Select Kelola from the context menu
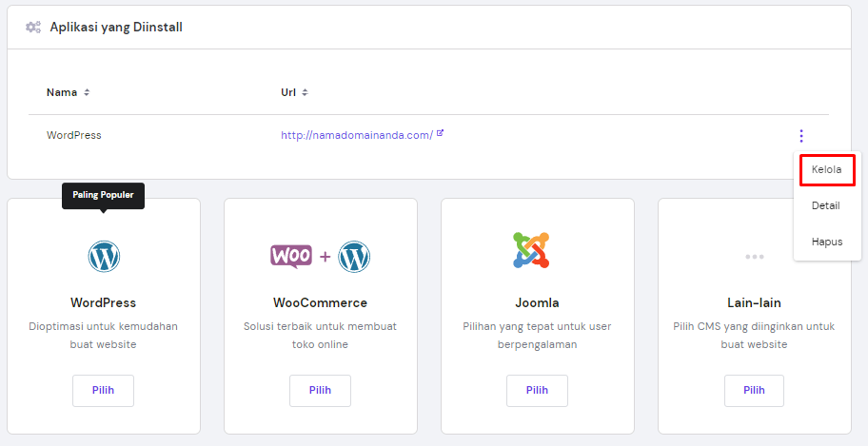The width and height of the screenshot is (868, 446). (826, 169)
